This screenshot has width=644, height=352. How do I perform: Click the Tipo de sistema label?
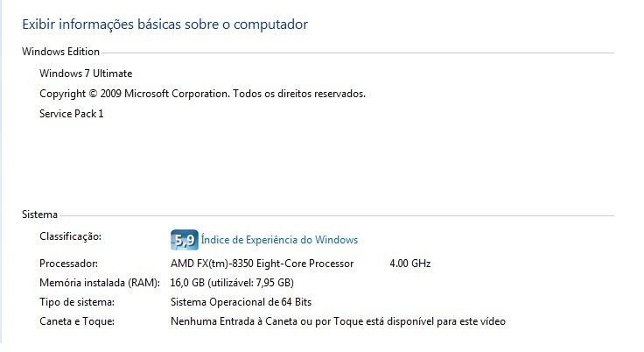click(77, 302)
